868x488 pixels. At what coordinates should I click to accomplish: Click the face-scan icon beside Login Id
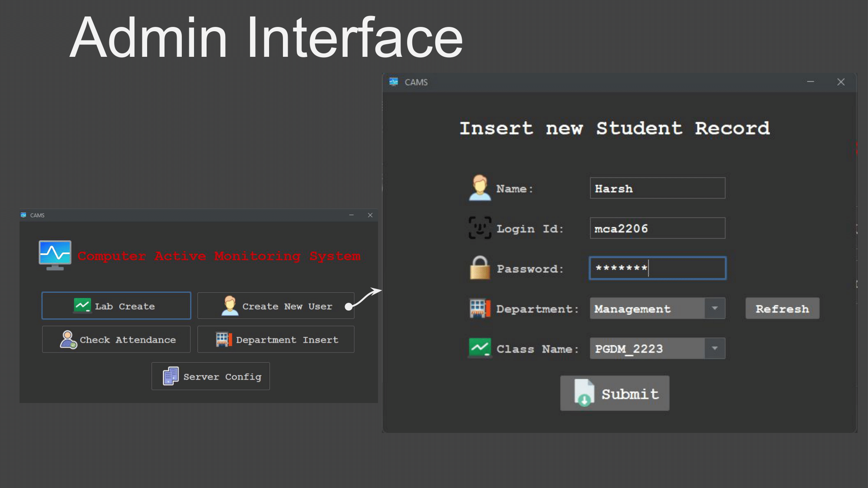point(480,228)
